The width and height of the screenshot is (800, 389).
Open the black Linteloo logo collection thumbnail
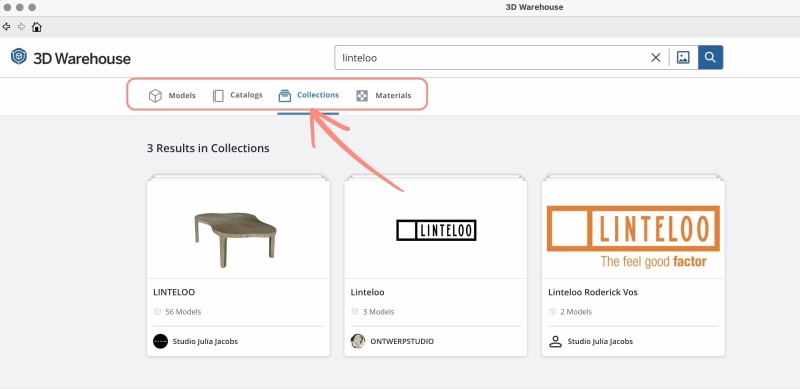click(x=436, y=230)
